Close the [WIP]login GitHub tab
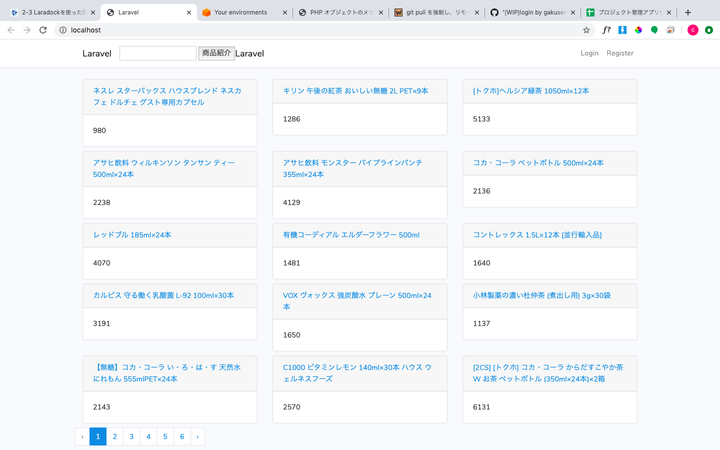 tap(573, 12)
